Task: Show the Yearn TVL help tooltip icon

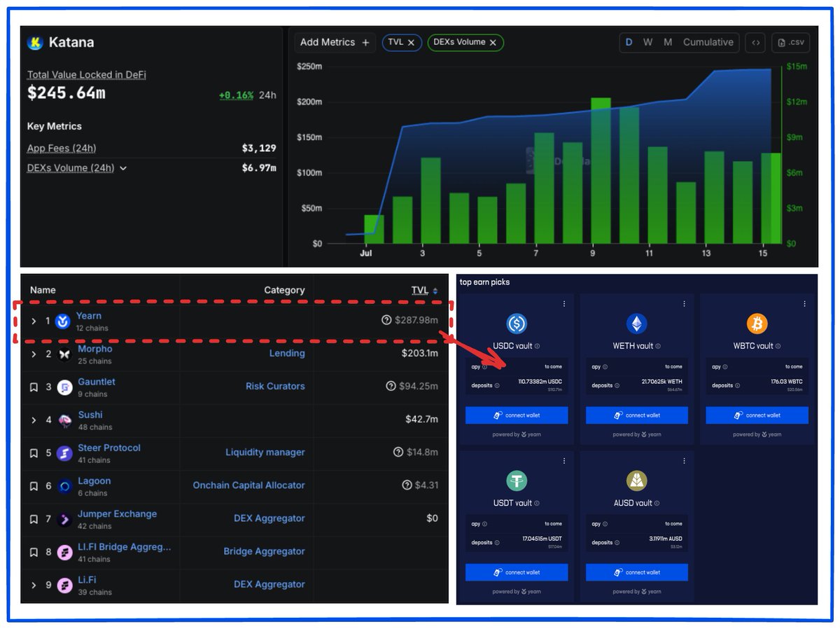Action: [x=386, y=321]
